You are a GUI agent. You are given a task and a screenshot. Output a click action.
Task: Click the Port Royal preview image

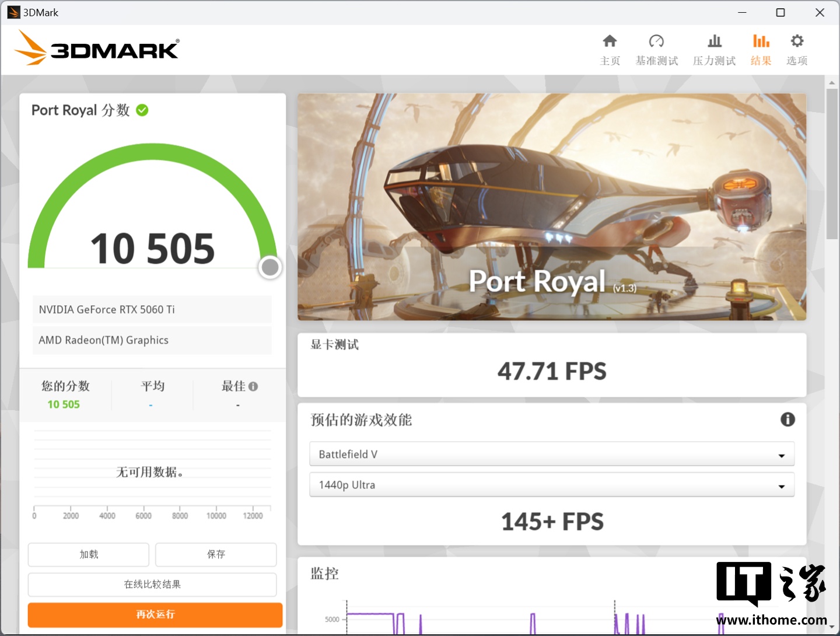(551, 207)
